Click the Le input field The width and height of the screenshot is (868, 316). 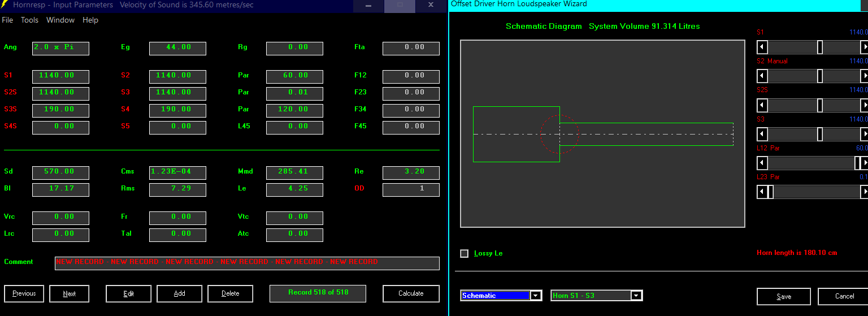pyautogui.click(x=294, y=189)
